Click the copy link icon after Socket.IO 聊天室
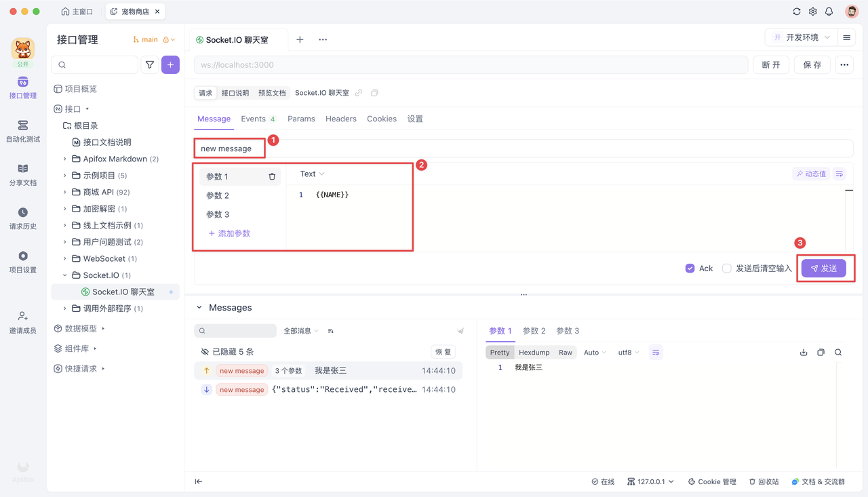Viewport: 868px width, 497px height. click(359, 93)
